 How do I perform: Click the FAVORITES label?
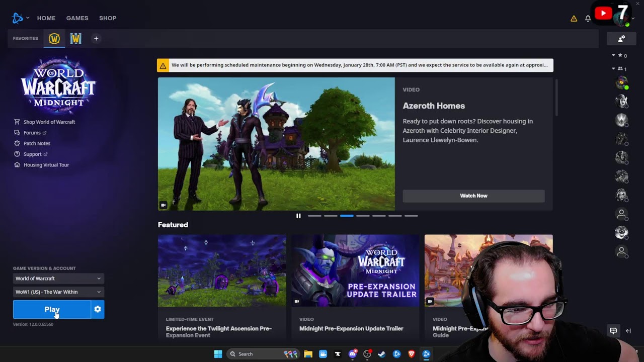tap(26, 38)
